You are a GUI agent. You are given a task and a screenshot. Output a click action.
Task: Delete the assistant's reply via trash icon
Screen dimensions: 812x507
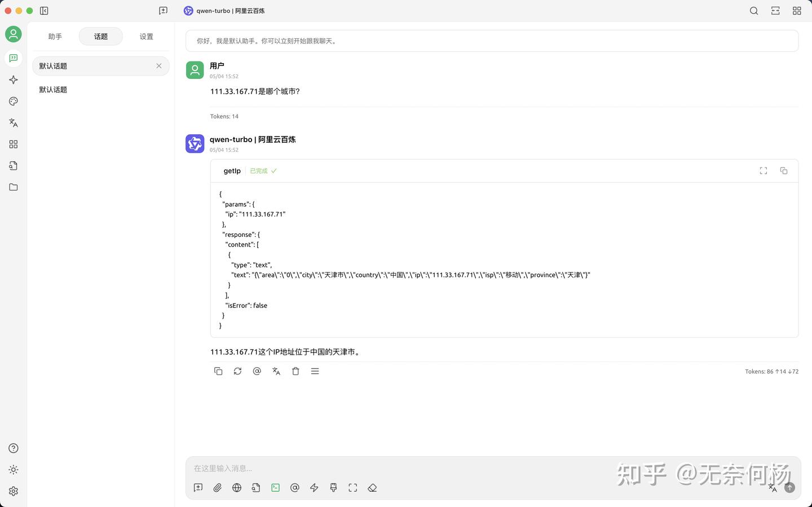(295, 371)
